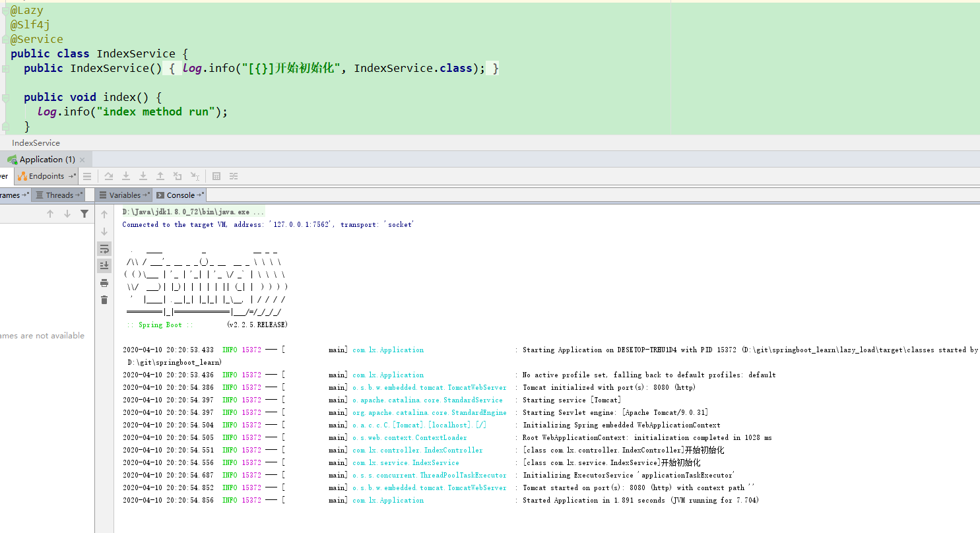980x533 pixels.
Task: Open the Threads tab
Action: click(59, 195)
